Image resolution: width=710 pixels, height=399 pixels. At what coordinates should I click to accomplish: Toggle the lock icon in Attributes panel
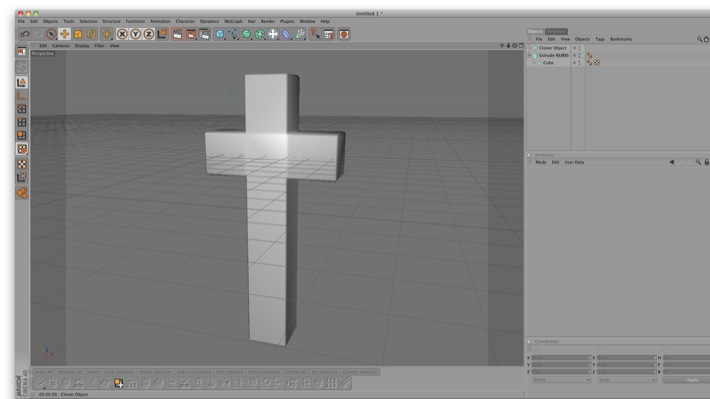pos(706,162)
